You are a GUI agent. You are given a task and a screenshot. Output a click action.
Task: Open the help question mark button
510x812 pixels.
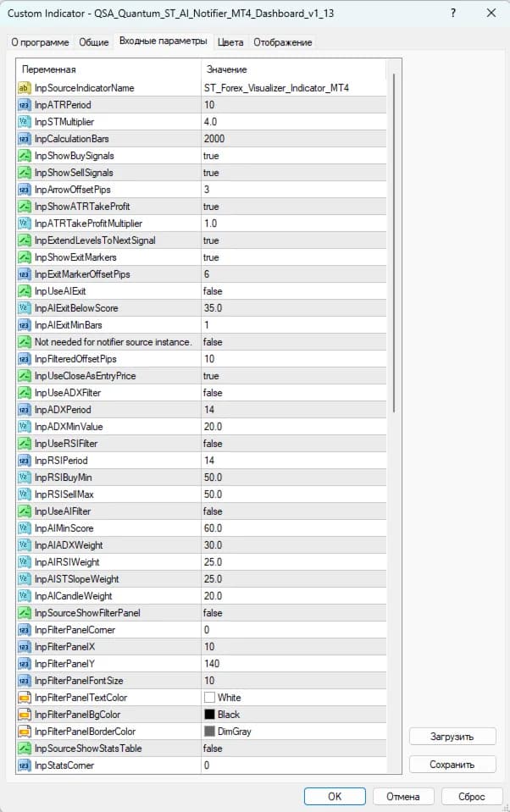[x=453, y=13]
